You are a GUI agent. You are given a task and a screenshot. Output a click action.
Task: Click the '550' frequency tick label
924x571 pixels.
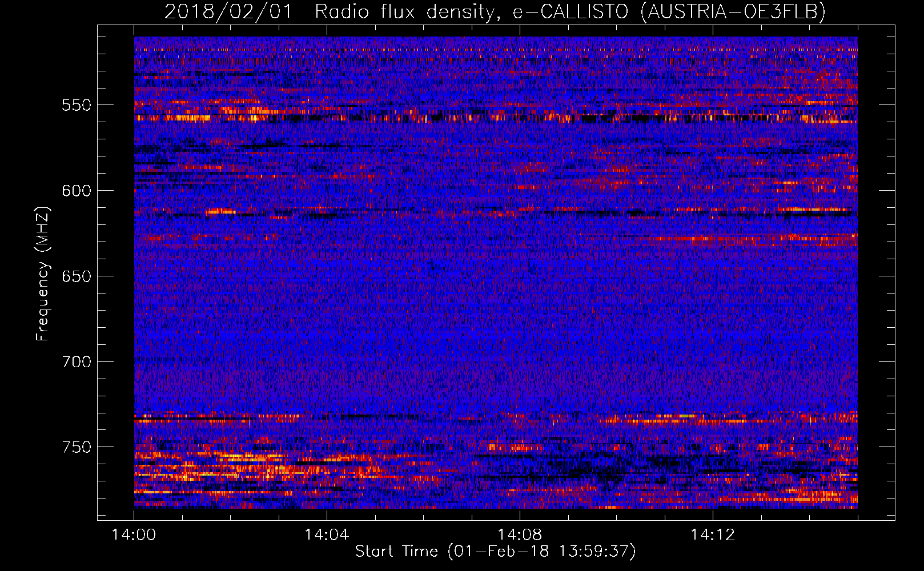click(77, 105)
